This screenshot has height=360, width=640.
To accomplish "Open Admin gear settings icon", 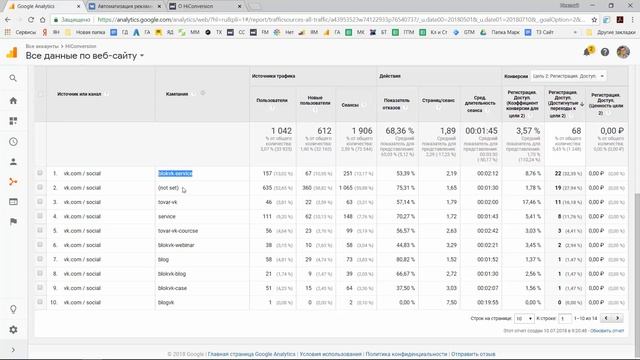I will tap(13, 329).
